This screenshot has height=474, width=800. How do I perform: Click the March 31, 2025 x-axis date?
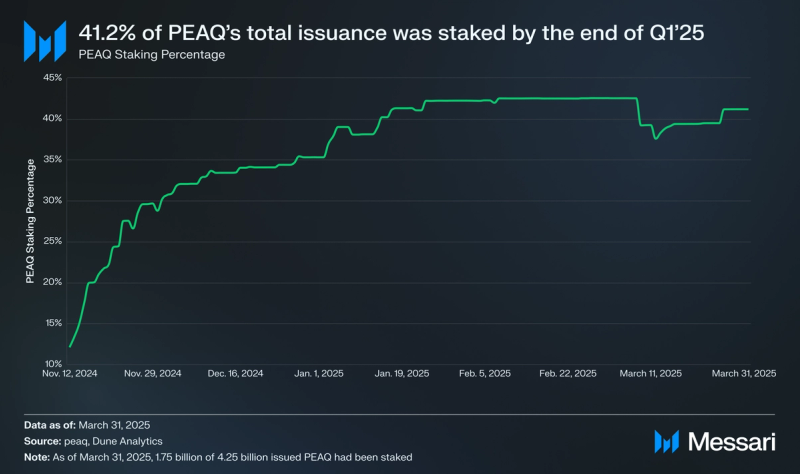click(744, 373)
